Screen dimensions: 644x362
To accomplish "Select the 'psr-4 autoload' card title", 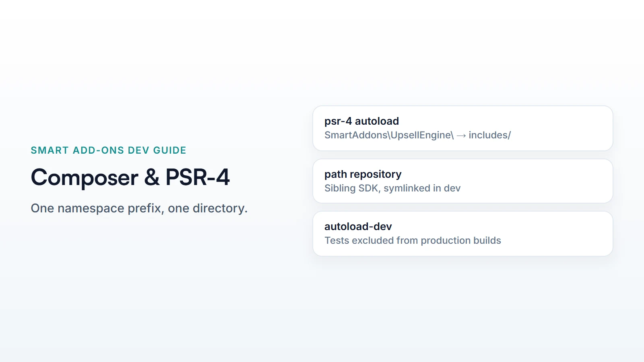I will pos(361,121).
